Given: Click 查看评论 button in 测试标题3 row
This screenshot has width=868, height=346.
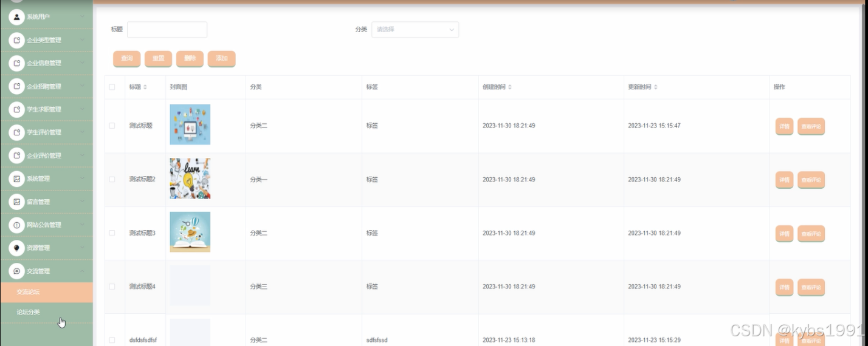Looking at the screenshot, I should (811, 234).
